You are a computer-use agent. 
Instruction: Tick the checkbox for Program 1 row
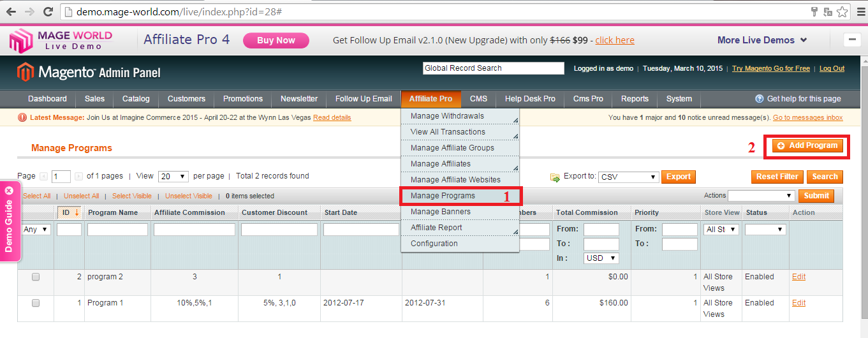(x=36, y=303)
